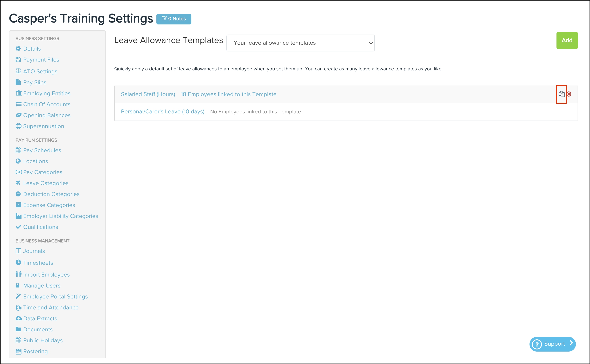Screen dimensions: 590x364
Task: Open Public Holidays from sidebar
Action: pyautogui.click(x=43, y=340)
